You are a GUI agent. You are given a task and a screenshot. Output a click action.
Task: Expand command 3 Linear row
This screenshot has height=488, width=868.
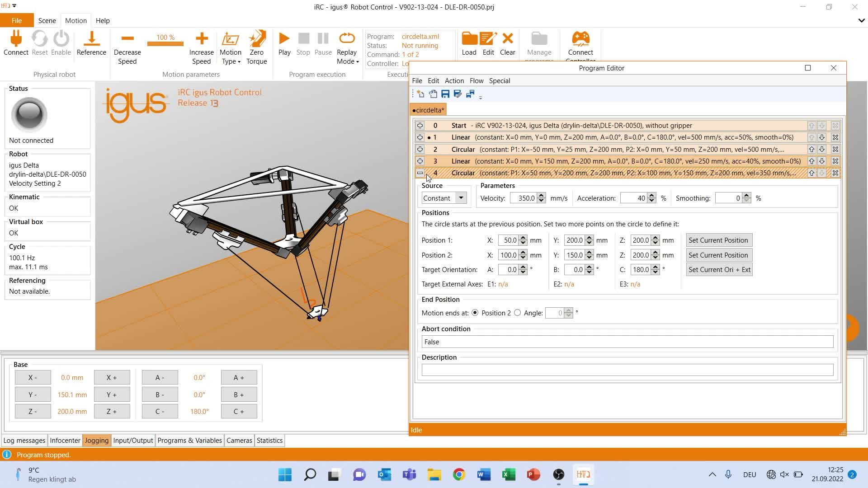pos(420,161)
